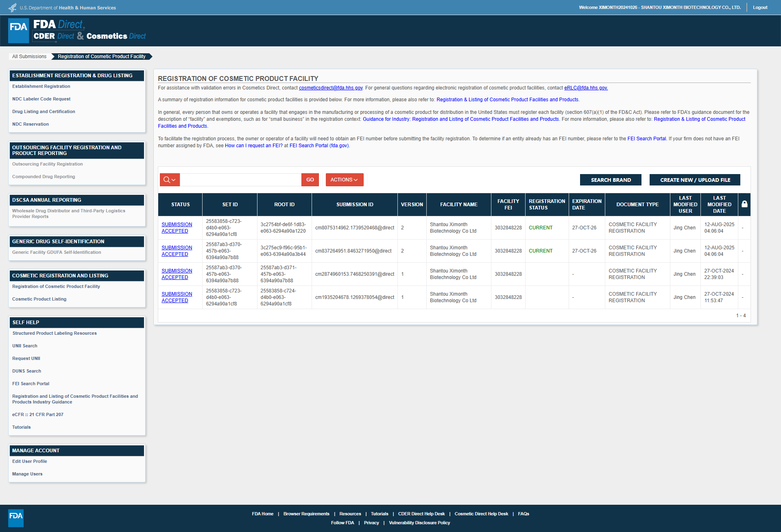Open Cosmetic Product Listing sidebar link

tap(39, 299)
